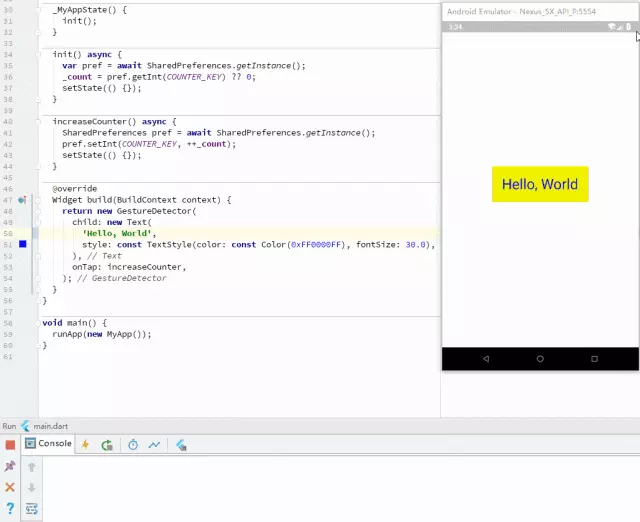Click 'var pref' on line 35

(82, 66)
